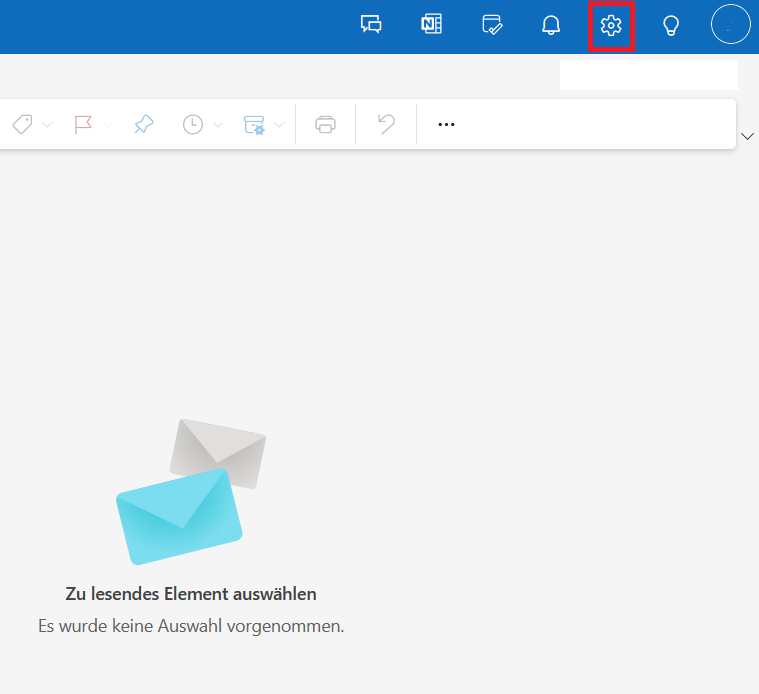The width and height of the screenshot is (759, 694).
Task: Open the account profile circle
Action: coord(730,24)
